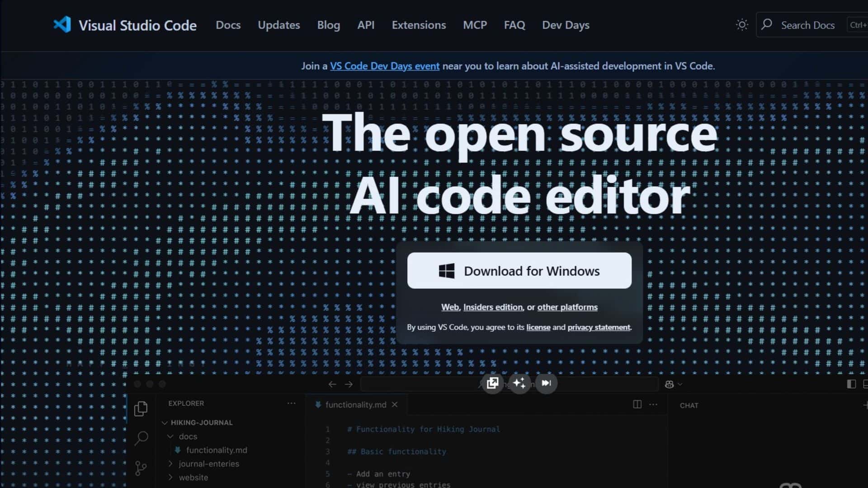Click the EXPLORER panel title

click(186, 403)
